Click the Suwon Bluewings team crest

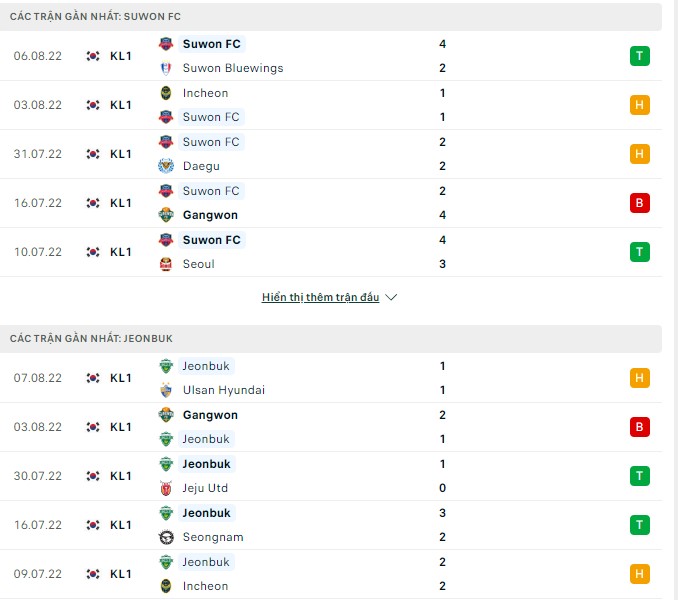[x=166, y=68]
